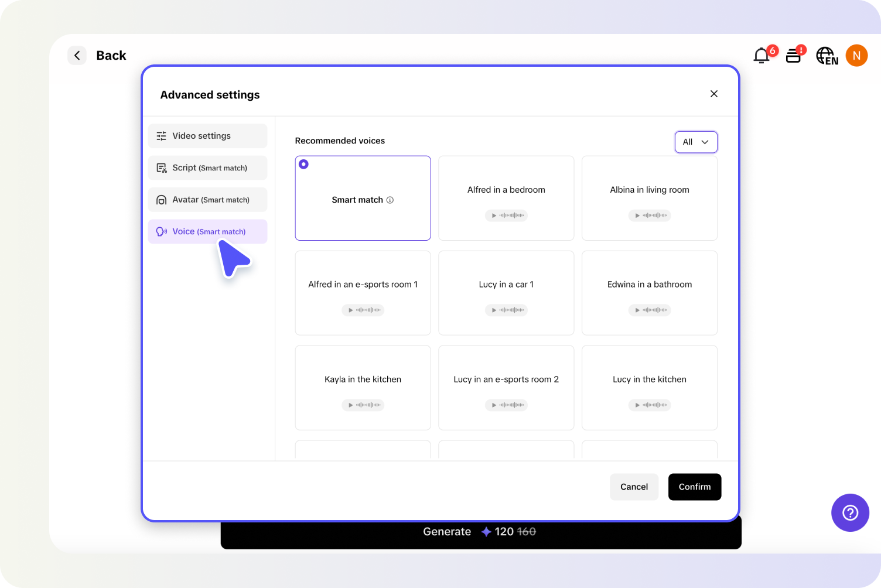Expand the N profile avatar menu
The width and height of the screenshot is (881, 588).
click(x=856, y=56)
